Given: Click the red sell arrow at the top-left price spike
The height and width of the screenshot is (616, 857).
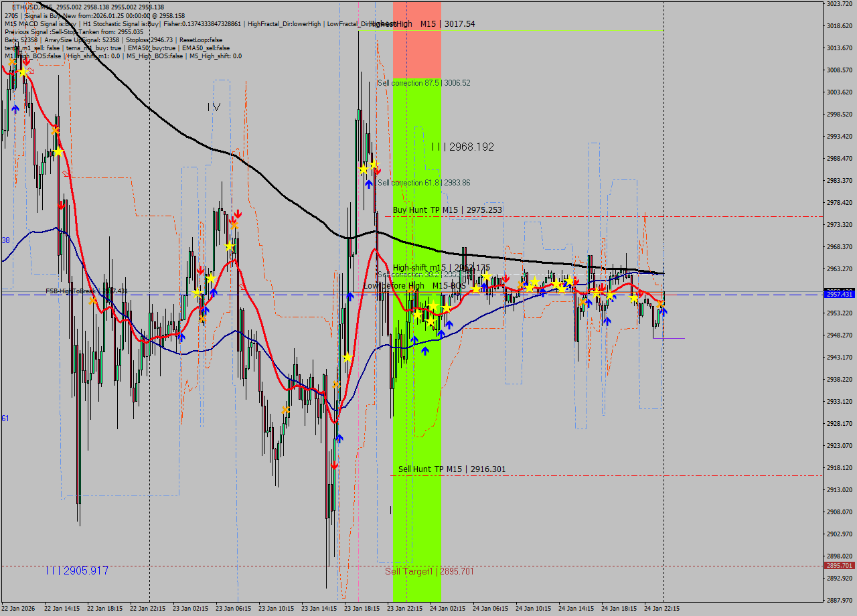Looking at the screenshot, I should [26, 62].
